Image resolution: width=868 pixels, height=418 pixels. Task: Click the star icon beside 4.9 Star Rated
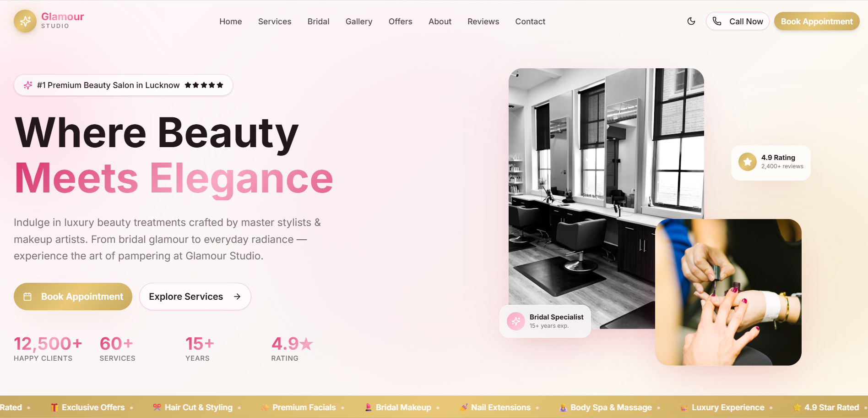click(797, 407)
